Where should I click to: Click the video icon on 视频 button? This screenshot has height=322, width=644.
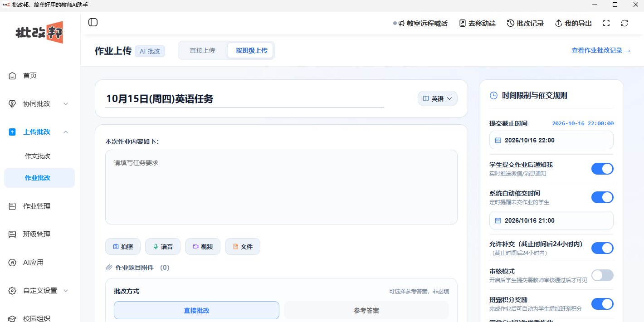click(195, 247)
